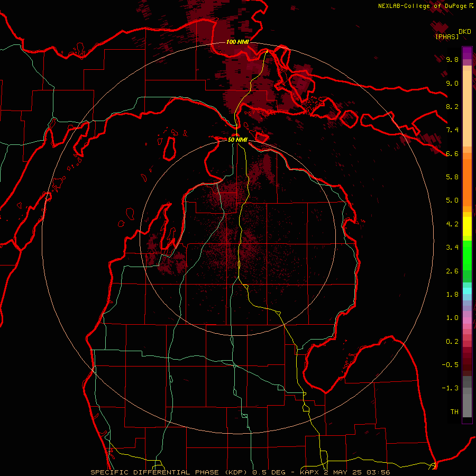Pick the bright green color bar band

[x=467, y=255]
